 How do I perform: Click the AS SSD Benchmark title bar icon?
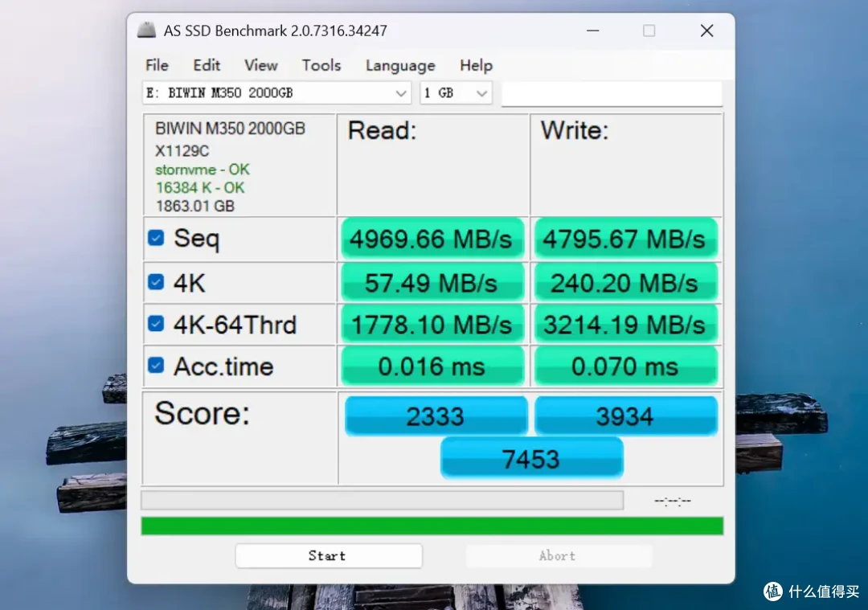point(147,31)
